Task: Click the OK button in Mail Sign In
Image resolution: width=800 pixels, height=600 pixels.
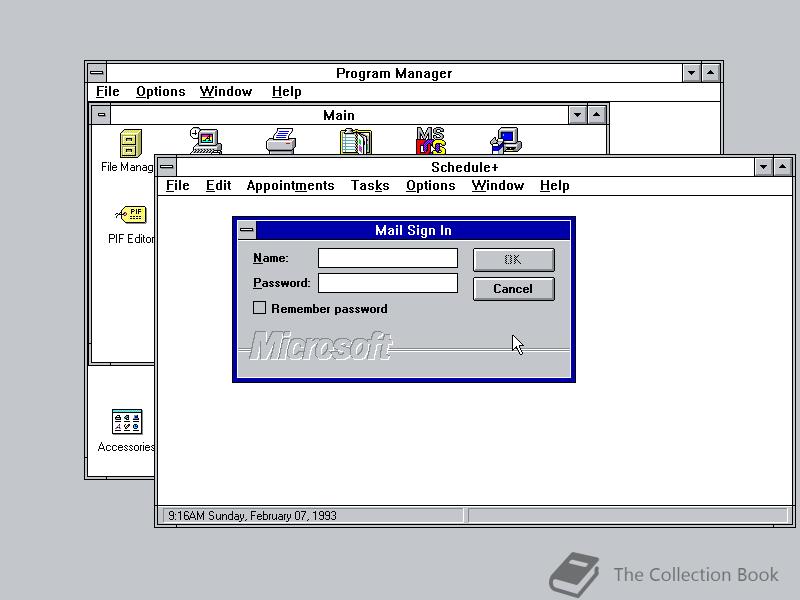Action: pos(513,260)
